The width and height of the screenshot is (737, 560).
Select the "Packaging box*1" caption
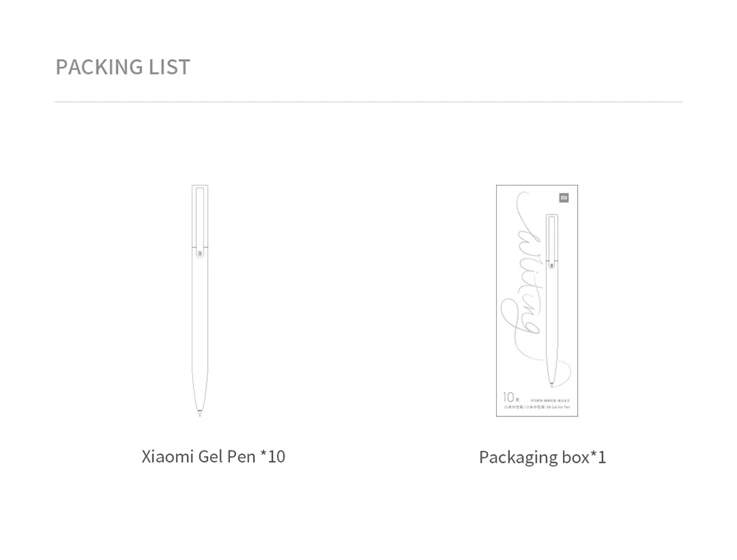(542, 457)
